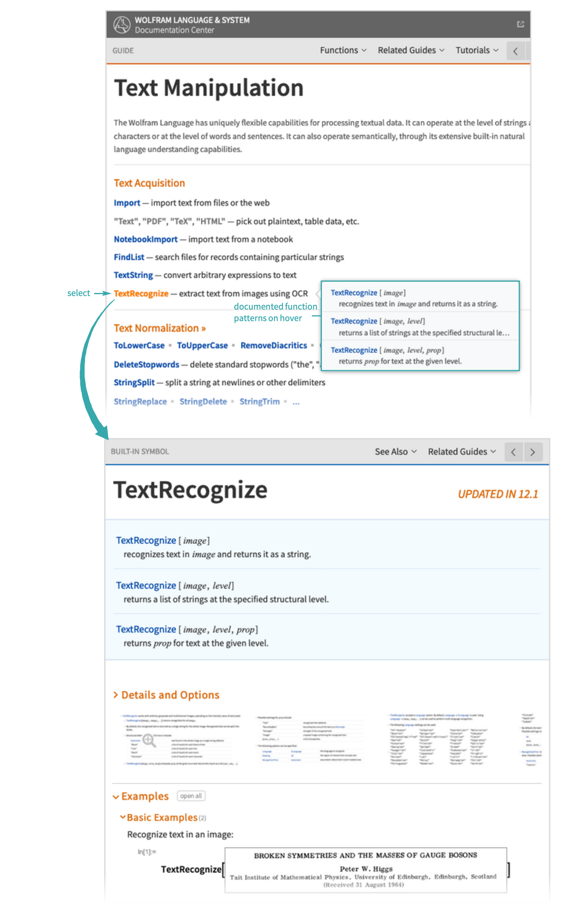Expand the Details and Options section

166,695
